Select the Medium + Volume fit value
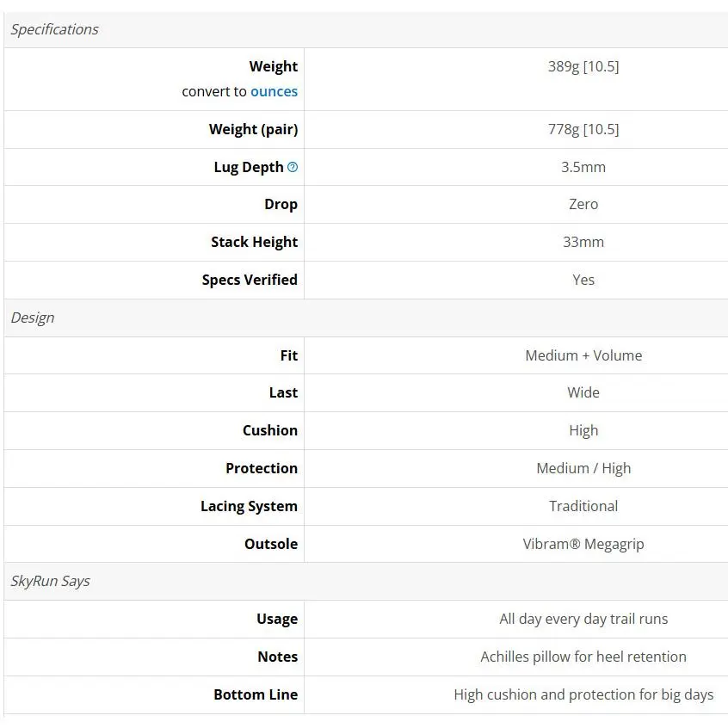 click(583, 355)
